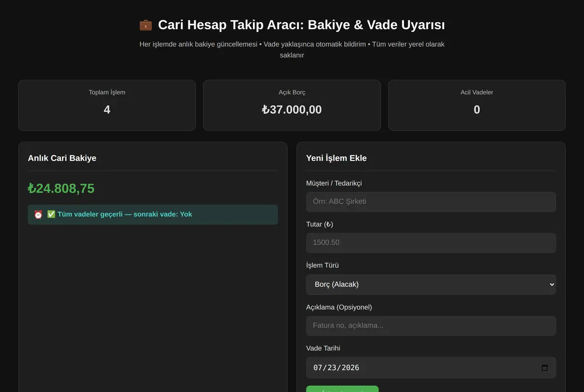
Task: Click the 'Anlık Cari Bakiye' heading
Action: click(x=62, y=158)
